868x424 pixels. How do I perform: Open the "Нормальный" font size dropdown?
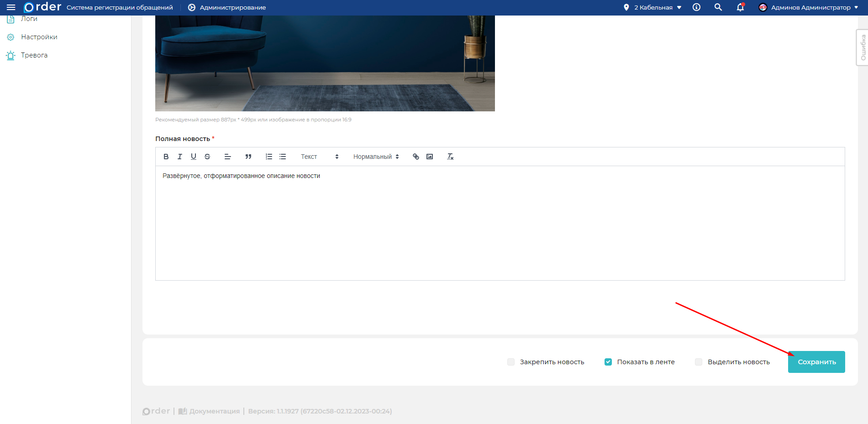(x=376, y=157)
